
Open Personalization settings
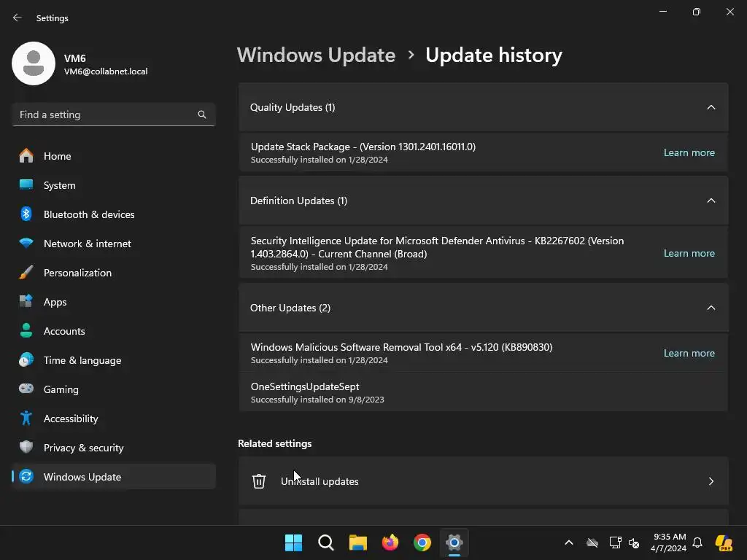[x=113, y=273]
